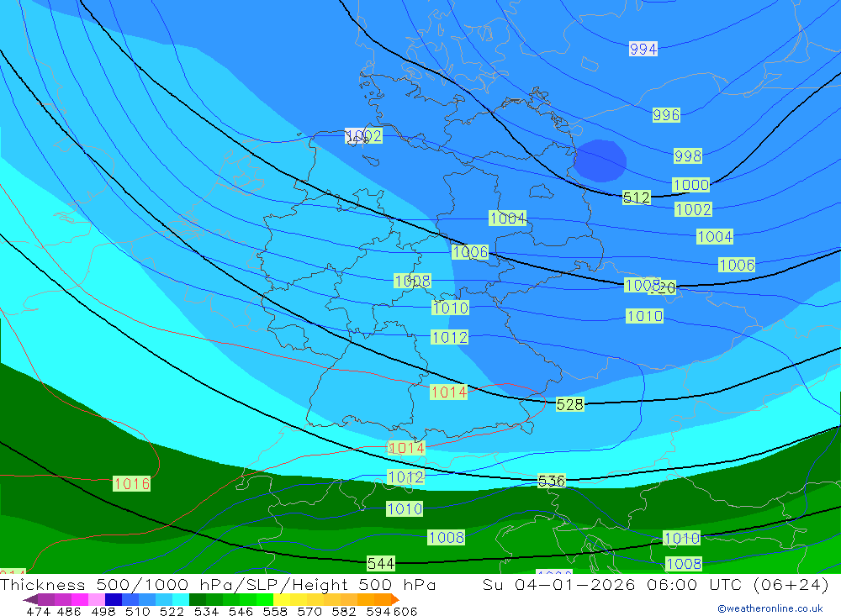This screenshot has width=841, height=616.
Task: Click the 1002 label just below 1000
Action: [x=694, y=209]
